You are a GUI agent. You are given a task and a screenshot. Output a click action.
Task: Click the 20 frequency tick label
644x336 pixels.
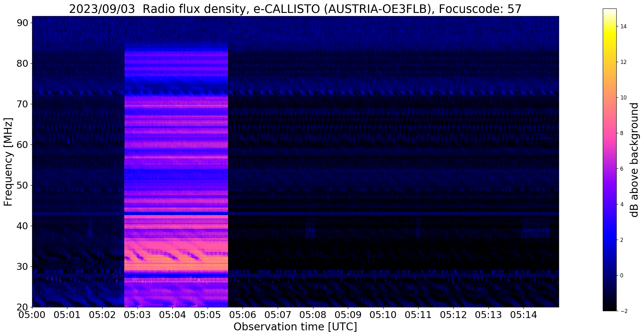[x=22, y=307]
